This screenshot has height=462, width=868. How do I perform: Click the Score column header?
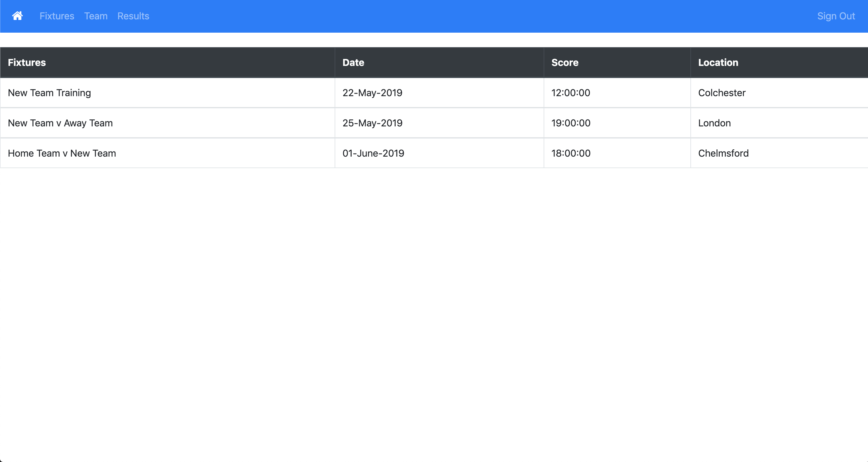[x=565, y=62]
